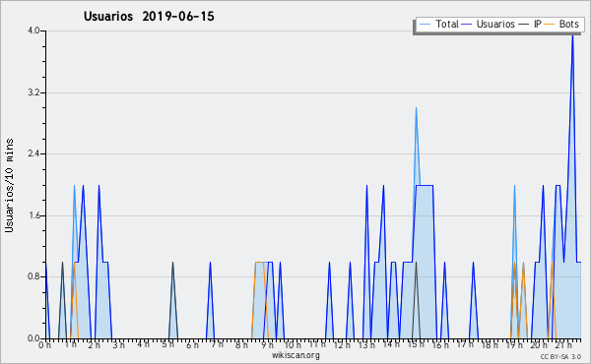591x364 pixels.
Task: Click the "8 h" x-axis label
Action: [241, 344]
